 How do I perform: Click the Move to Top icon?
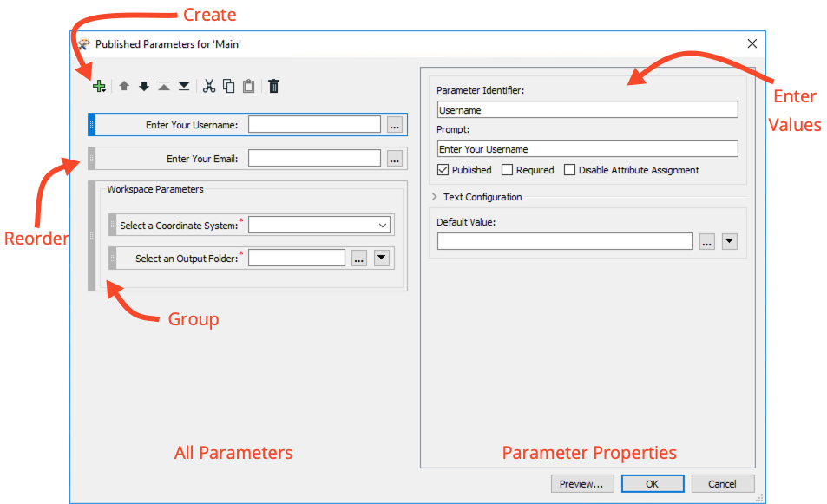pos(163,86)
